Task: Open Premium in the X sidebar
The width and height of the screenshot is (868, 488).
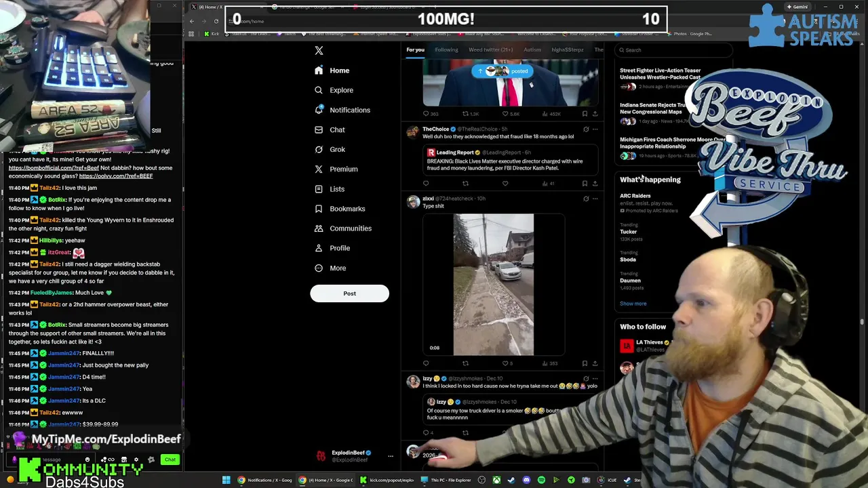Action: (x=336, y=169)
